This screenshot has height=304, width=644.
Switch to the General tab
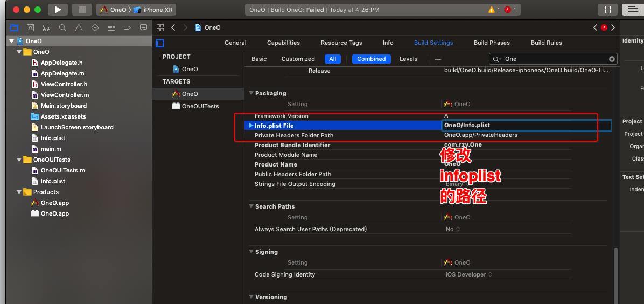[235, 43]
